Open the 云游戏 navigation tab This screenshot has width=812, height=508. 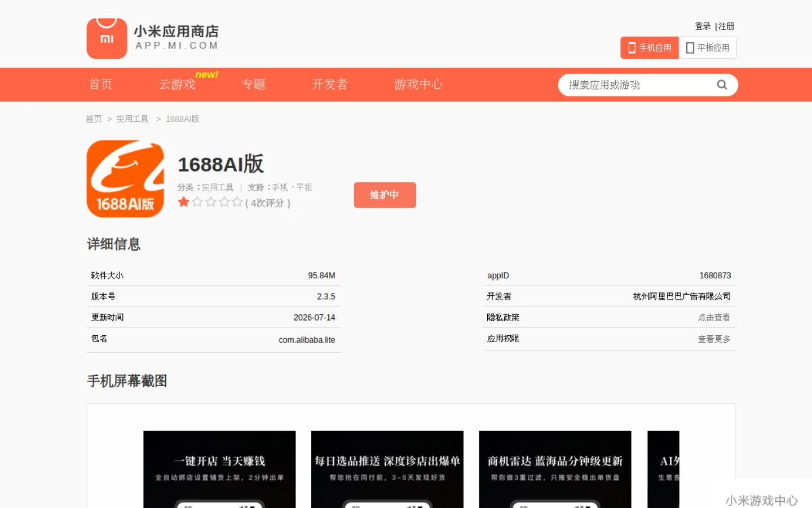pyautogui.click(x=177, y=84)
